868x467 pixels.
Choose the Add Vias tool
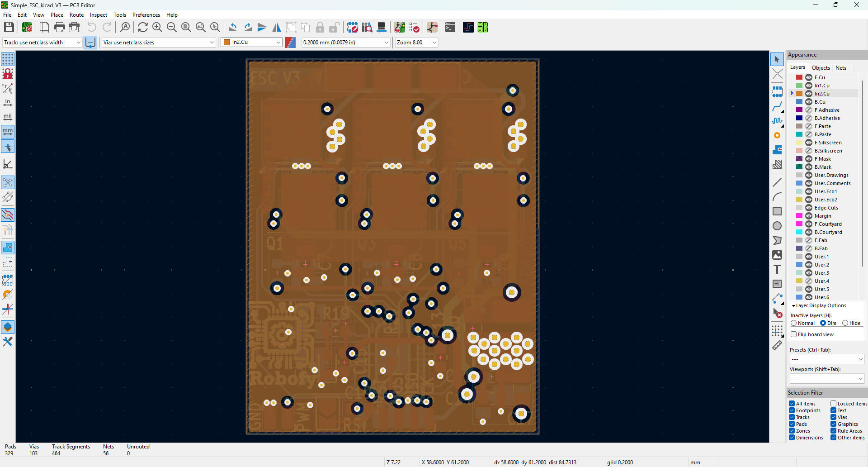coord(777,135)
